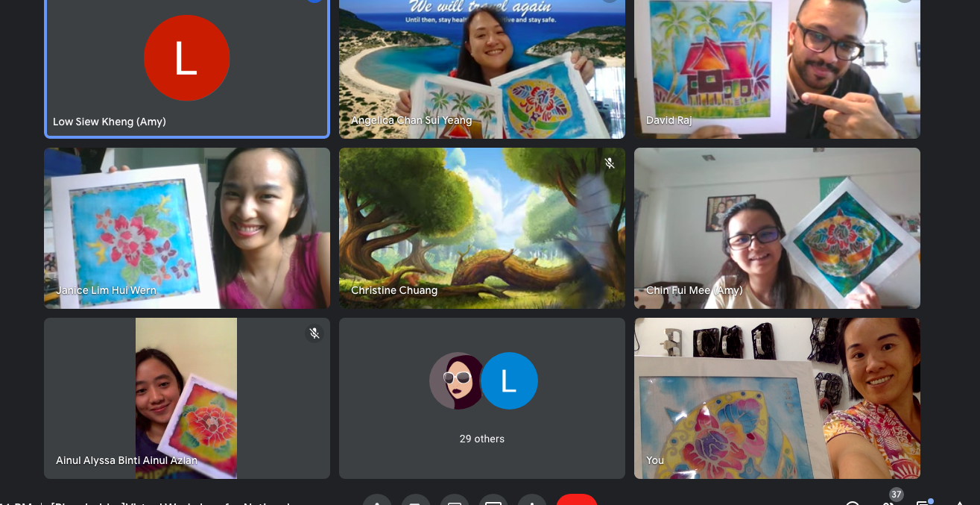980x505 pixels.
Task: Click the red L avatar of Low Siew Kheng
Action: coord(186,58)
